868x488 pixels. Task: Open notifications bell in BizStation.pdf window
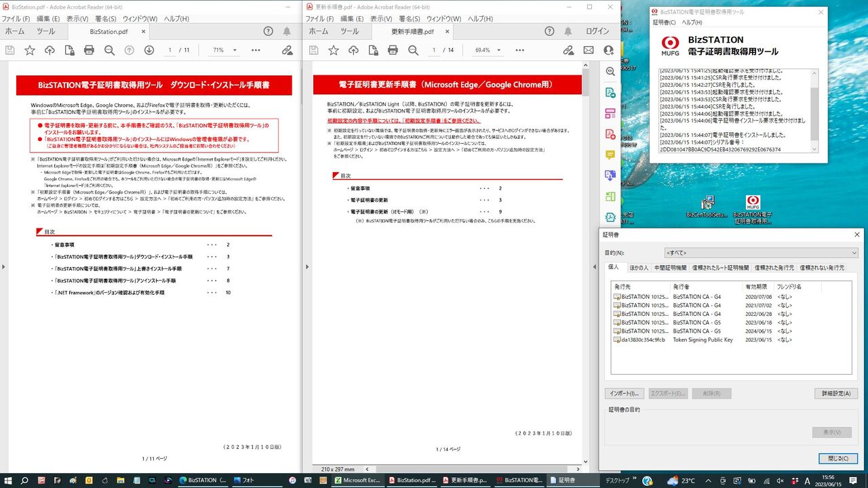tap(287, 31)
